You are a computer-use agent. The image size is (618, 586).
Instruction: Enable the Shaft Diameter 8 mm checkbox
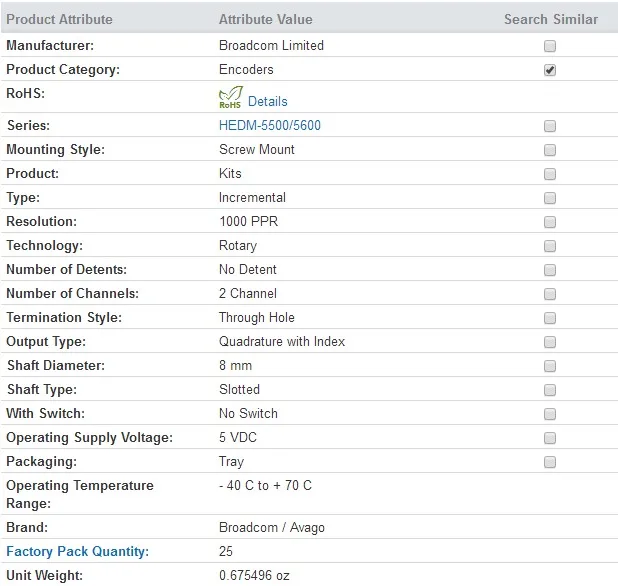550,366
